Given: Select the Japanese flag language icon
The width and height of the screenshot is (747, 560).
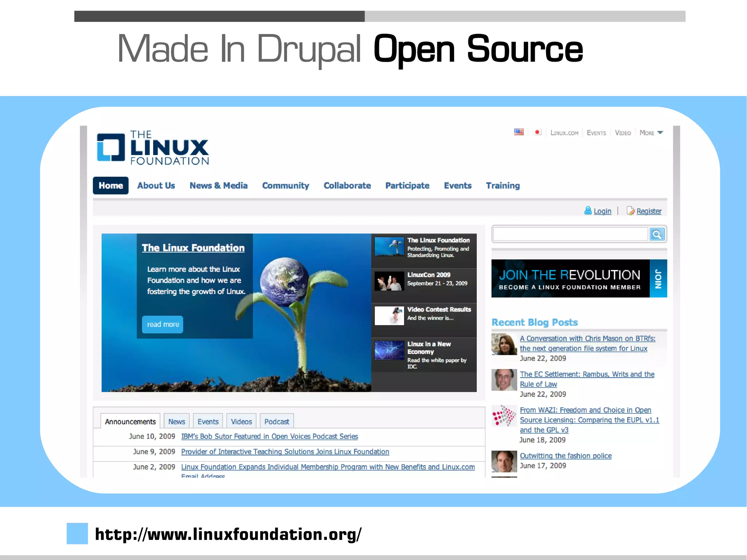Looking at the screenshot, I should click(537, 132).
